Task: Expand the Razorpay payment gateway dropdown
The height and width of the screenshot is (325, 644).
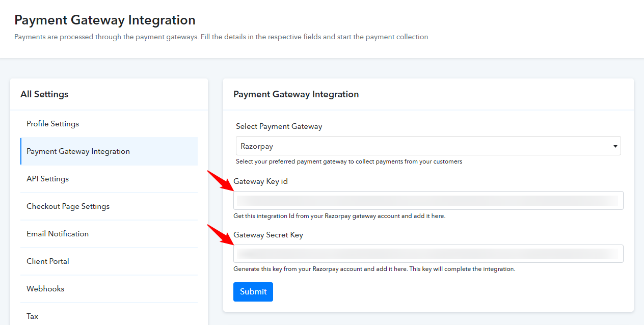Action: coord(428,146)
